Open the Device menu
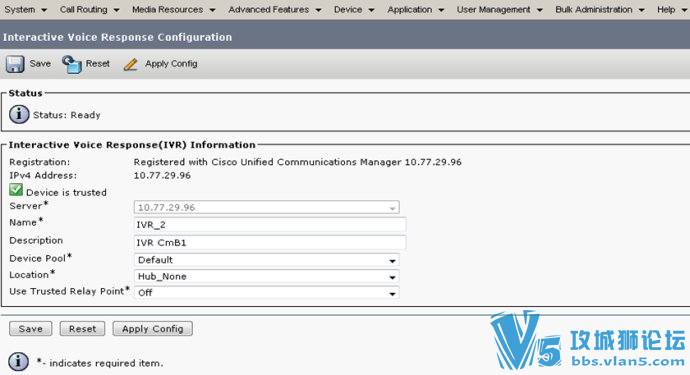The width and height of the screenshot is (690, 375). pos(354,9)
